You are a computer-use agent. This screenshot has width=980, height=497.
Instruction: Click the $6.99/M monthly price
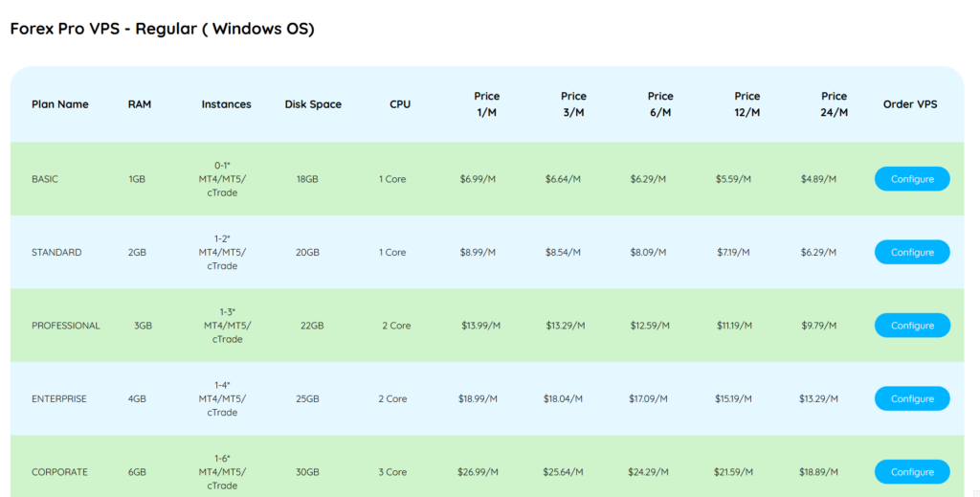pos(478,179)
